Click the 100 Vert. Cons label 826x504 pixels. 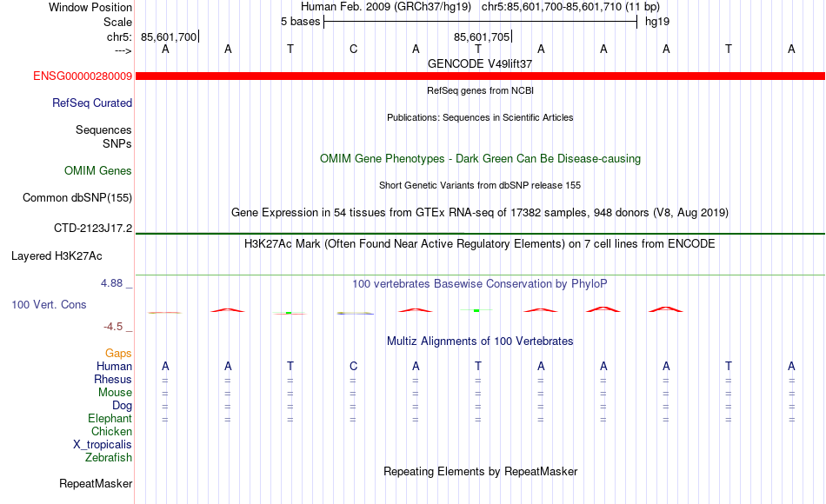point(49,305)
